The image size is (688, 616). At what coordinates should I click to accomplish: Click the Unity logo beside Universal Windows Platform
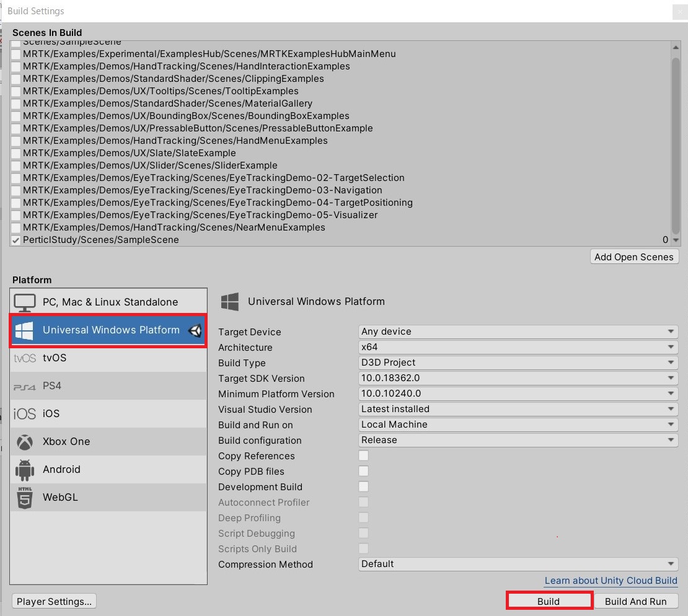pyautogui.click(x=195, y=330)
